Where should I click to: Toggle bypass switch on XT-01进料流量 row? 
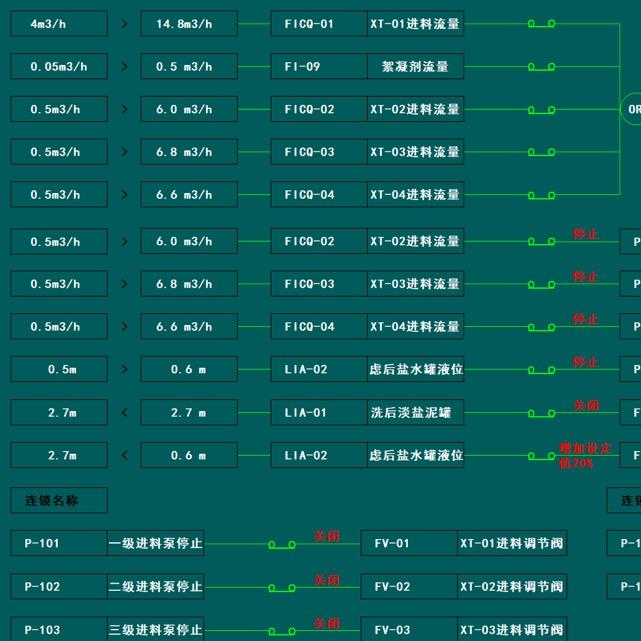click(541, 24)
